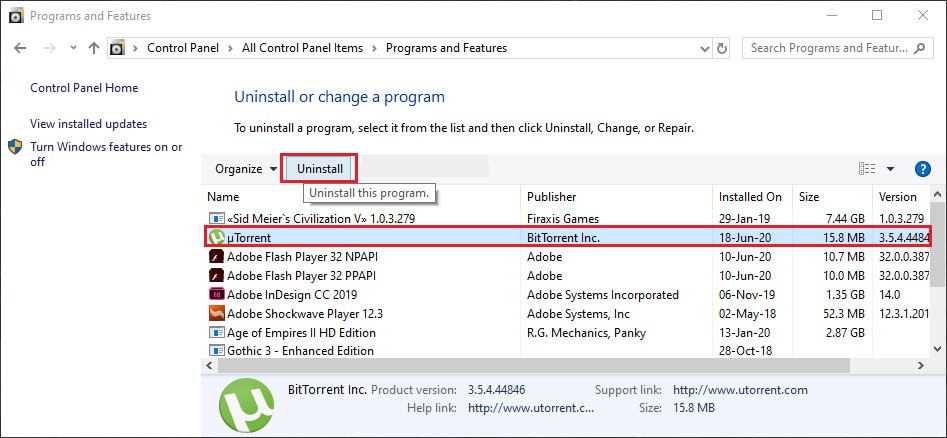Screen dimensions: 947x438
Task: Click R.G. Mechanics, Panky publisher cell
Action: [586, 333]
